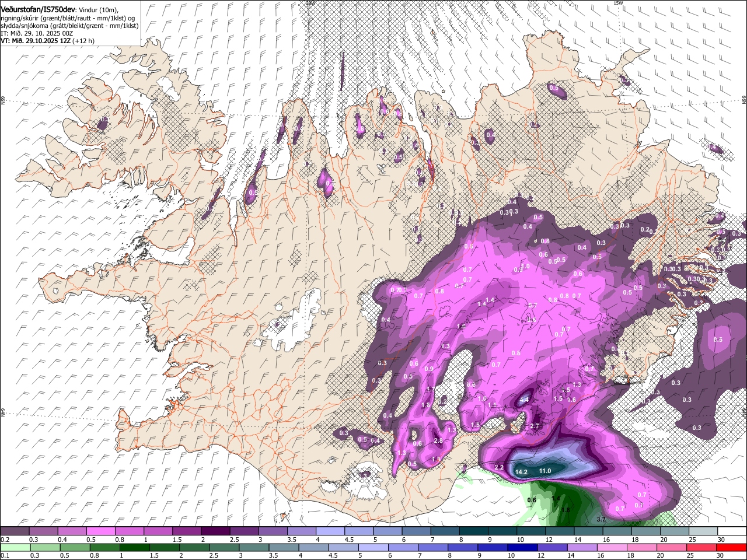Select snow legend swatch between 20 and 25
Viewport: 747px width, 560px height.
tap(675, 531)
